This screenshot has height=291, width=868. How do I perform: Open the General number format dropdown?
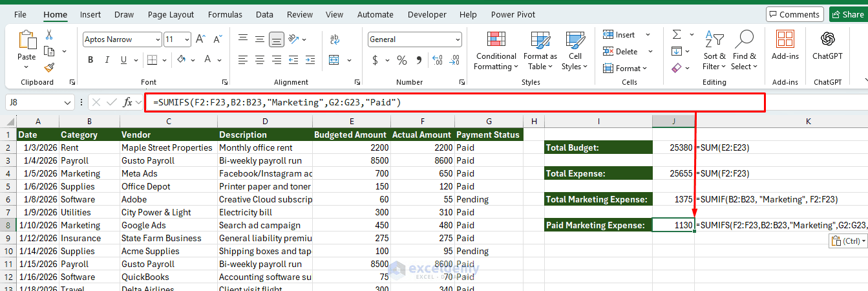[x=458, y=39]
